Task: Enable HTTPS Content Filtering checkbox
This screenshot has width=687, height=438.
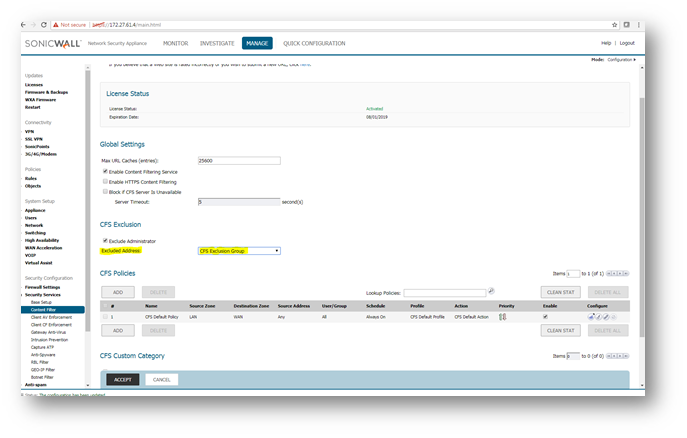Action: click(105, 181)
